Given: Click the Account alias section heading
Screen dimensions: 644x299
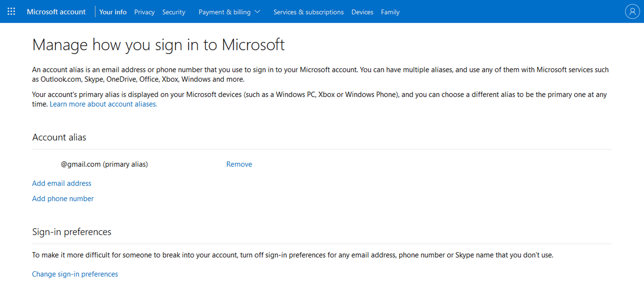Looking at the screenshot, I should (x=59, y=137).
